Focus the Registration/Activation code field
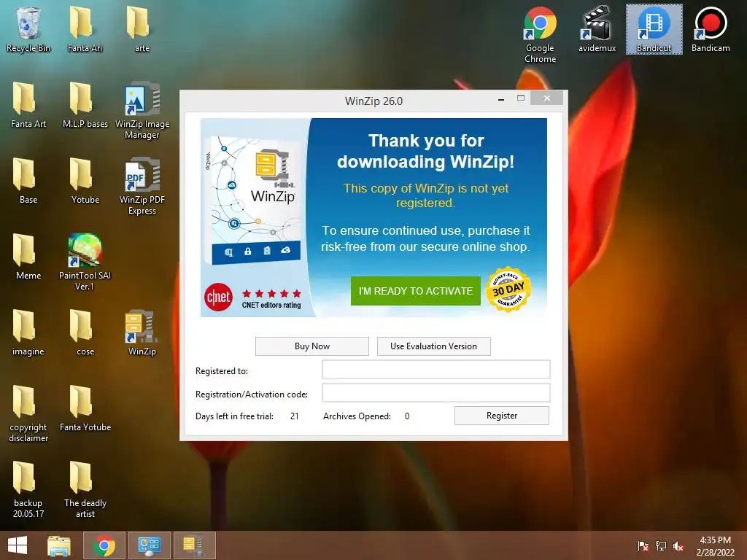The height and width of the screenshot is (560, 747). tap(436, 393)
